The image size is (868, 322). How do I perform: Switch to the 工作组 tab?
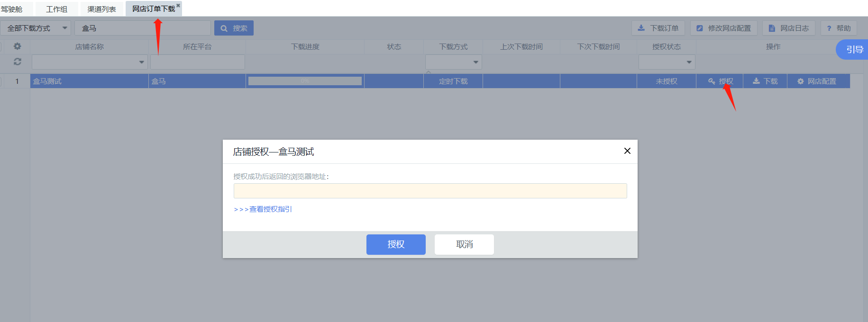pos(56,9)
